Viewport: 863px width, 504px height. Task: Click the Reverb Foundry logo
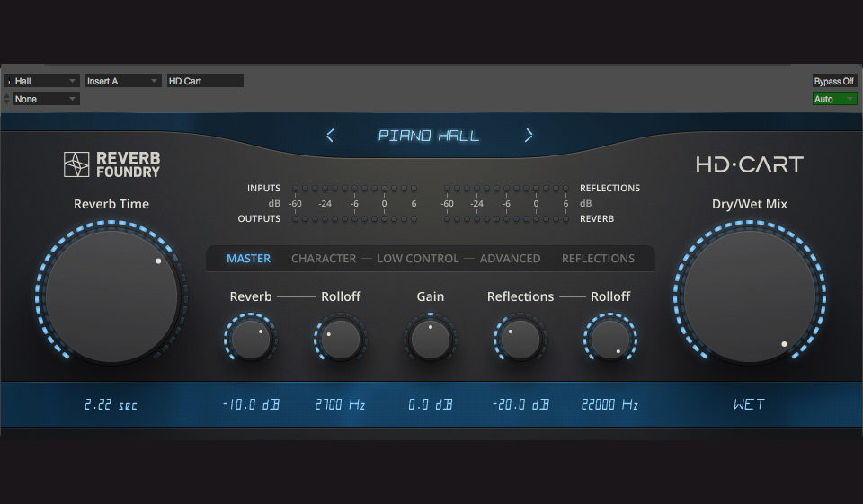click(111, 164)
